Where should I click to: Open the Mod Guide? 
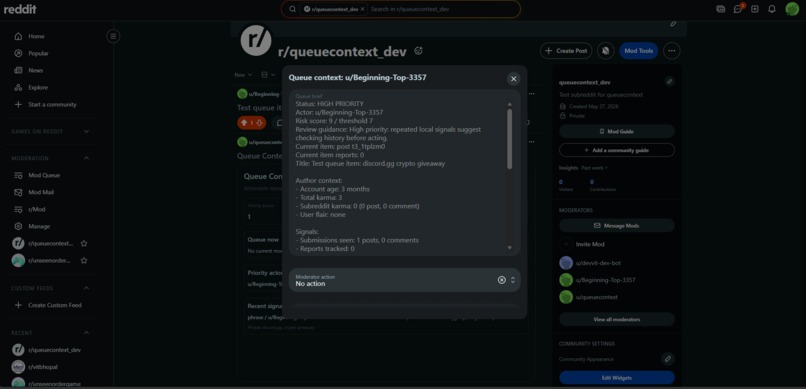pos(617,132)
